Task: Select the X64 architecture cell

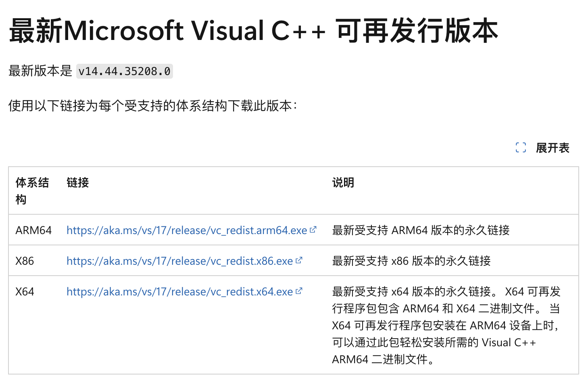Action: pyautogui.click(x=25, y=292)
